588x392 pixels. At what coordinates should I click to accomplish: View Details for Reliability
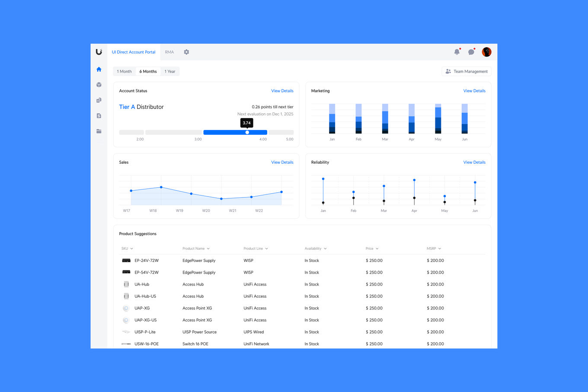pos(474,163)
